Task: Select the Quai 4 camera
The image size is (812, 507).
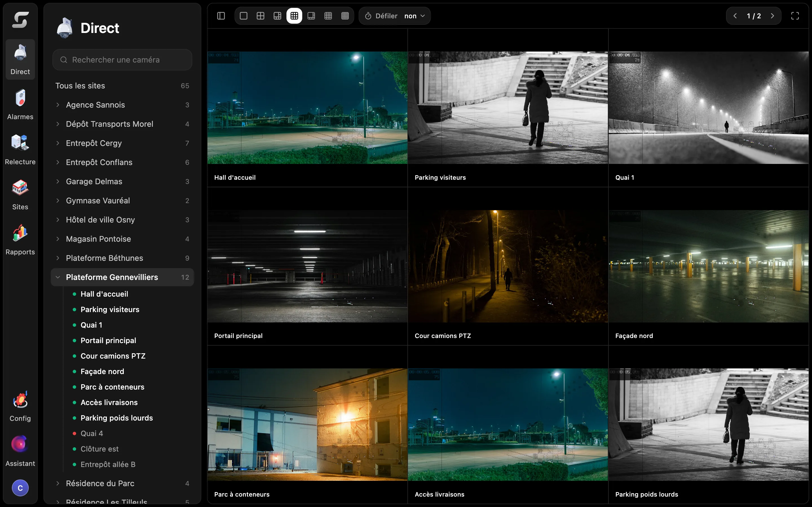Action: (92, 433)
